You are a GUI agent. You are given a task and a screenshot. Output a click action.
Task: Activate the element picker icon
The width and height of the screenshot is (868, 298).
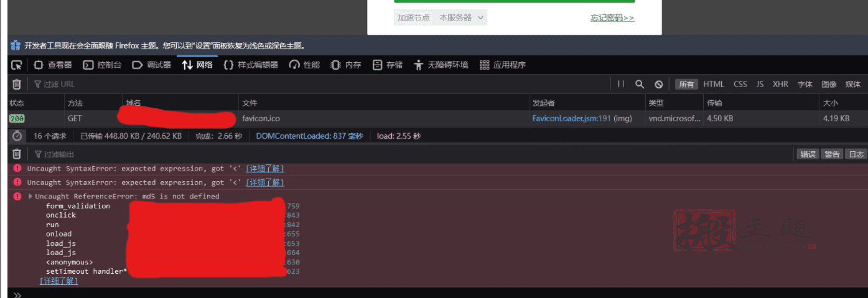[17, 65]
